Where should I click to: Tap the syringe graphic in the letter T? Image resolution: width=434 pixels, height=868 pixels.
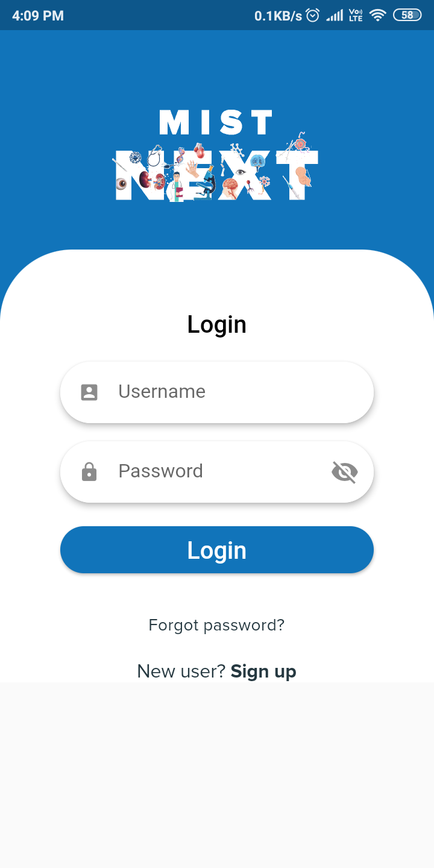(x=292, y=187)
